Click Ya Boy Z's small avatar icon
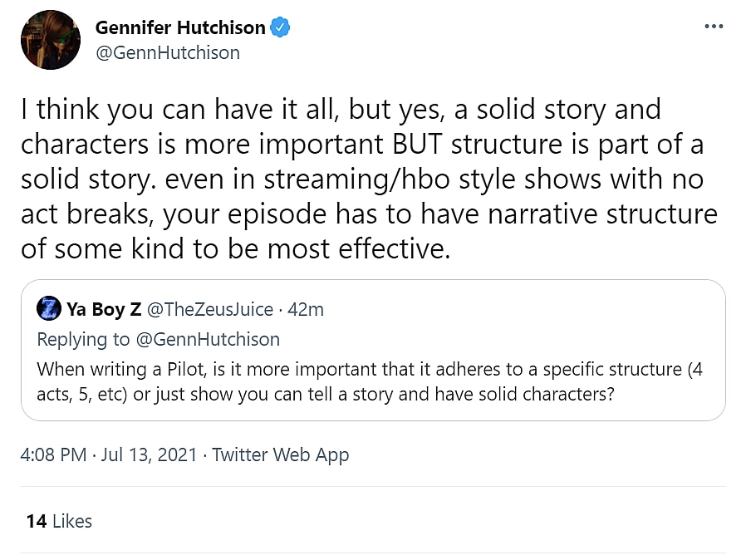 [x=49, y=310]
